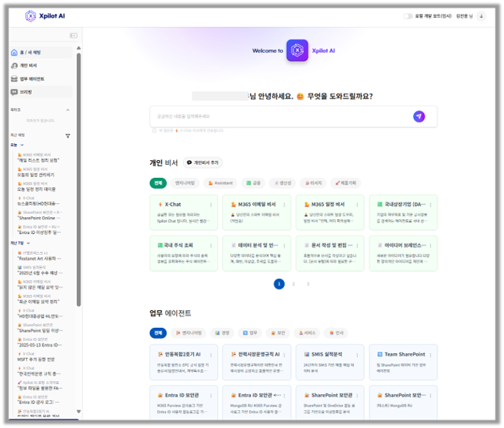
Task: Click the sidebar scroll-down arrow
Action: 78,411
